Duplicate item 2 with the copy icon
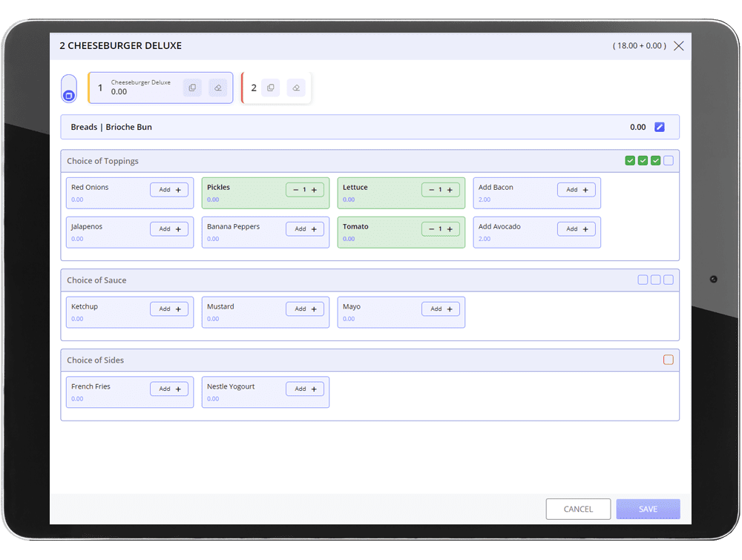742x560 pixels. point(270,88)
